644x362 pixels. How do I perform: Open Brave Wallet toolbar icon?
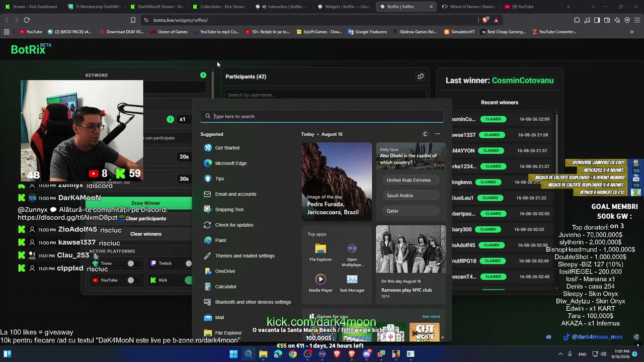click(x=607, y=20)
